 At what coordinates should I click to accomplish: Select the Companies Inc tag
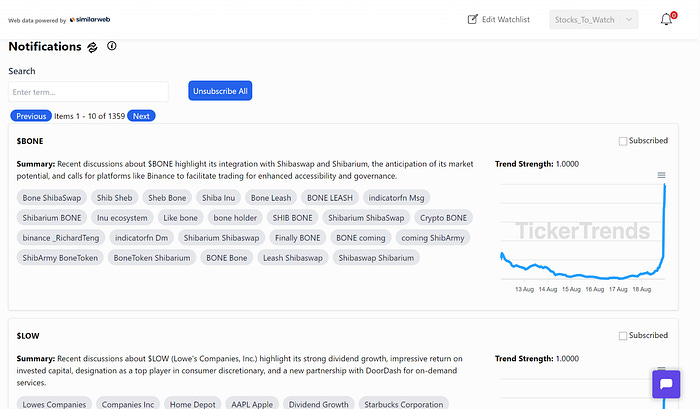(128, 404)
